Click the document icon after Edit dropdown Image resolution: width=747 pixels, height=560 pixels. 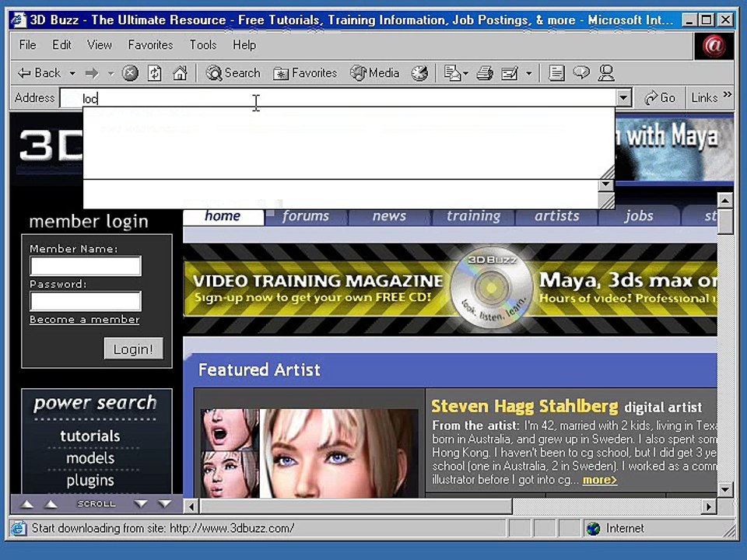[x=556, y=73]
